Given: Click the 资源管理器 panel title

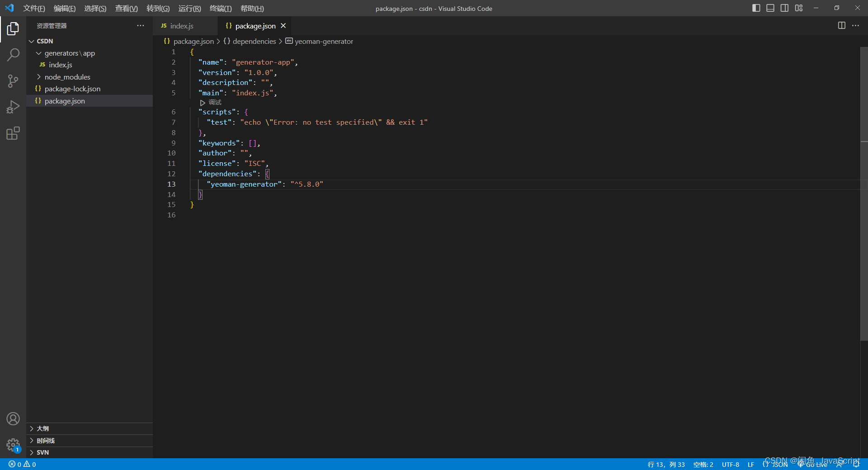Looking at the screenshot, I should click(x=52, y=26).
